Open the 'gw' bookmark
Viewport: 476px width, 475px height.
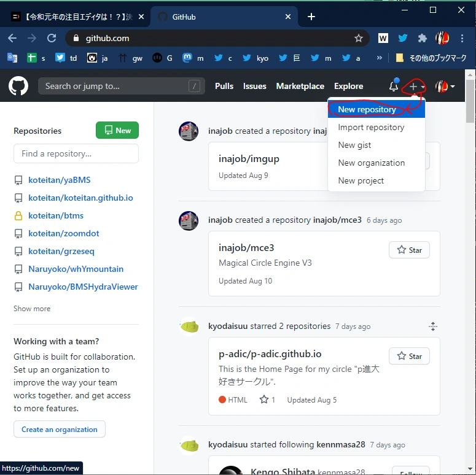pos(130,58)
